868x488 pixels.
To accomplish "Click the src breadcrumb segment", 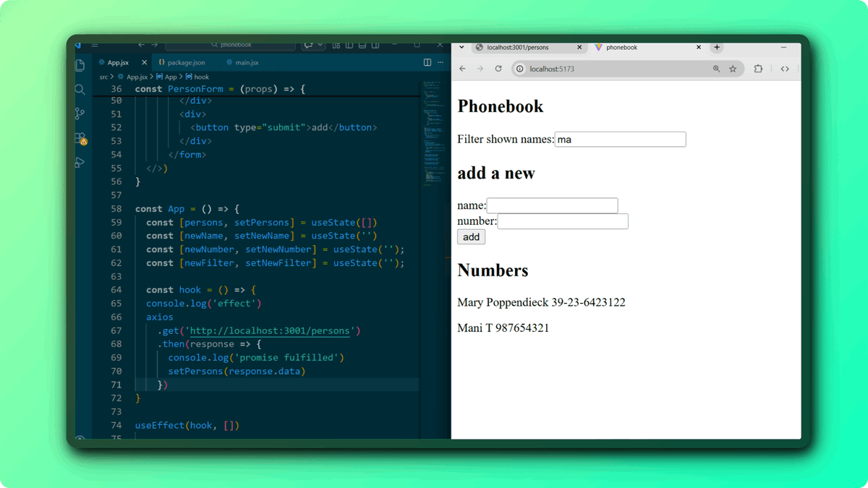I will point(103,77).
